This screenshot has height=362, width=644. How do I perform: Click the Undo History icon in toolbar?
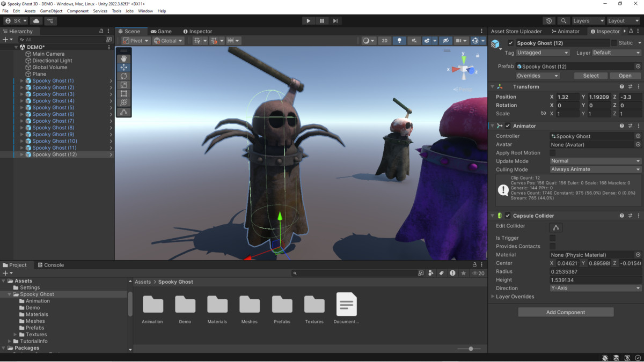[x=548, y=21]
